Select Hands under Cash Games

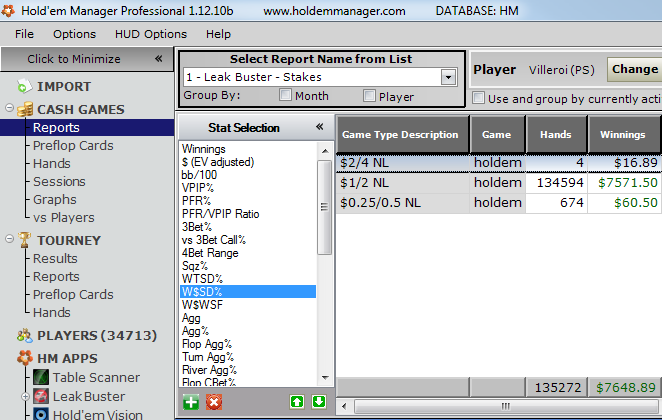pos(52,163)
